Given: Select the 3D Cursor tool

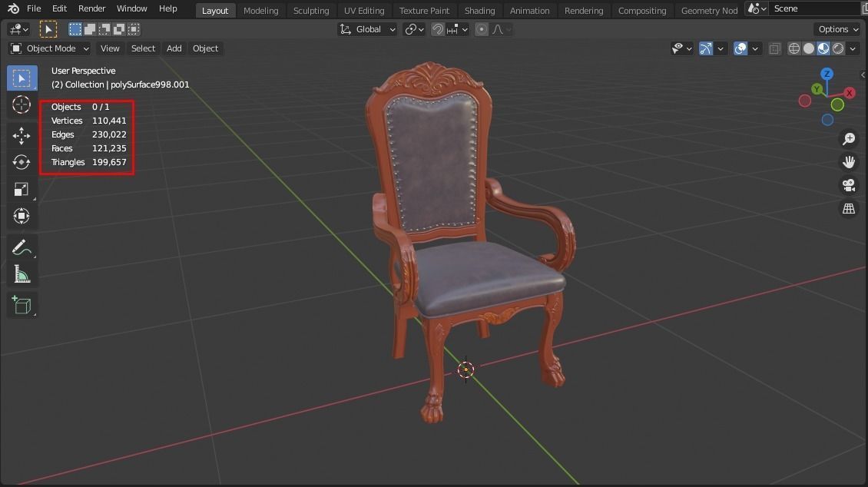Looking at the screenshot, I should (x=22, y=104).
